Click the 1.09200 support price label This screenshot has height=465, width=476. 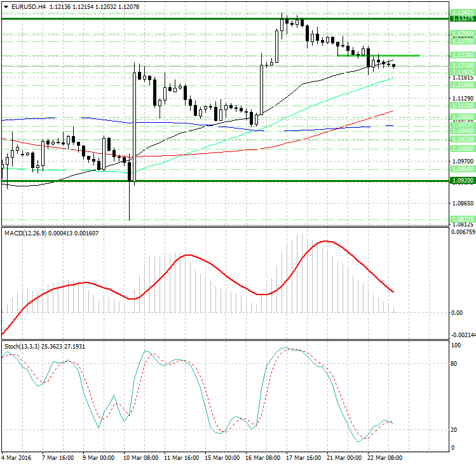point(463,181)
